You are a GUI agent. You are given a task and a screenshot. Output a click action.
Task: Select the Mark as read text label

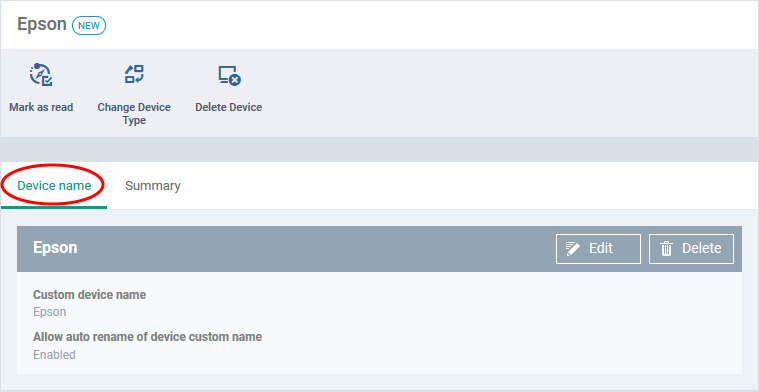pos(41,107)
